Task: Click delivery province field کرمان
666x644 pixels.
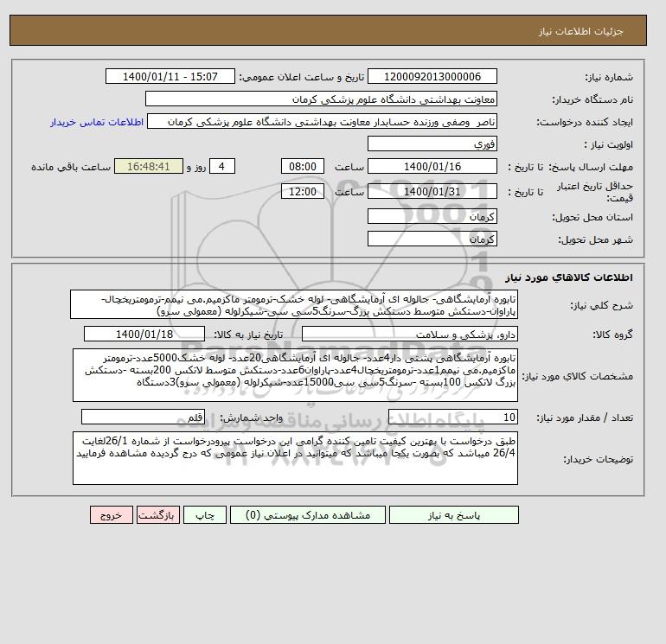Action: (432, 216)
